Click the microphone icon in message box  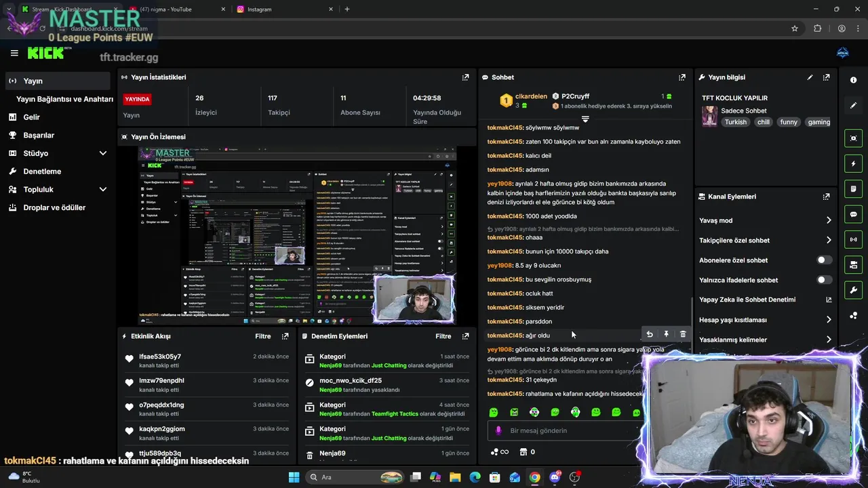[498, 430]
